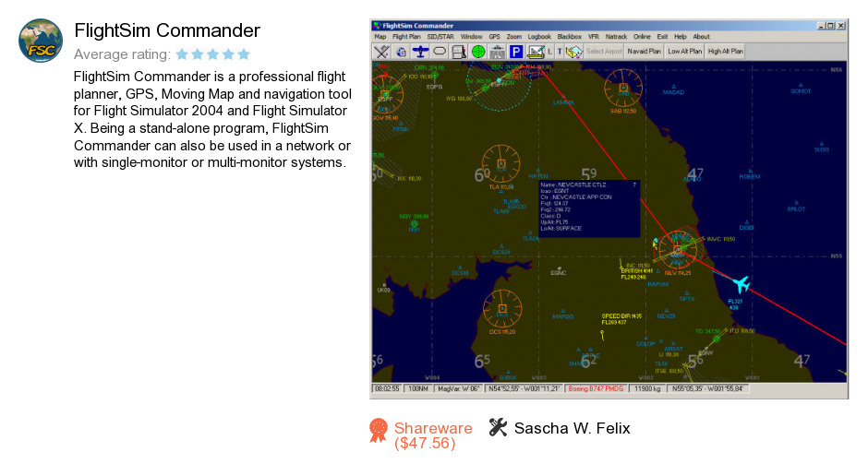This screenshot has height=476, width=868.
Task: Open the Flight Plan menu
Action: tap(406, 37)
